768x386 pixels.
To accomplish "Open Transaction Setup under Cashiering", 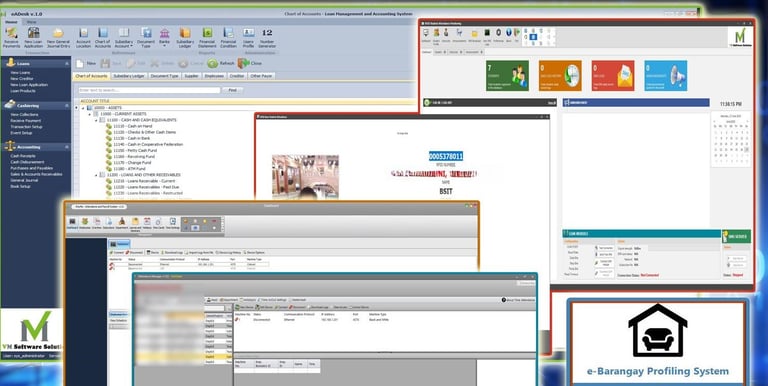I will 26,127.
